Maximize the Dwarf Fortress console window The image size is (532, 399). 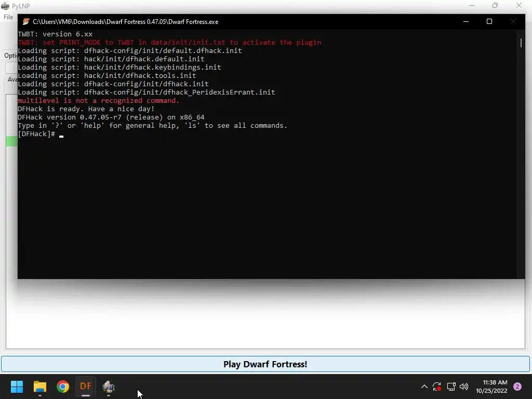(489, 21)
